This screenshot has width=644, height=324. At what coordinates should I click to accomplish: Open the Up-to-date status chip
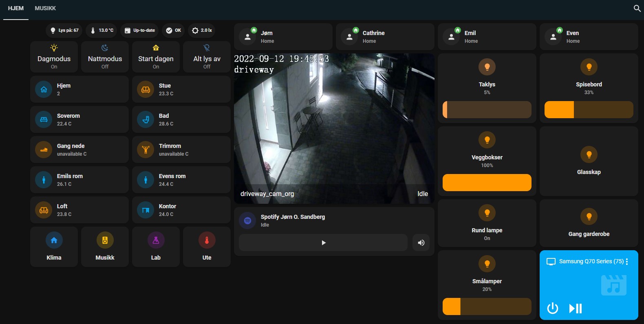pos(139,31)
